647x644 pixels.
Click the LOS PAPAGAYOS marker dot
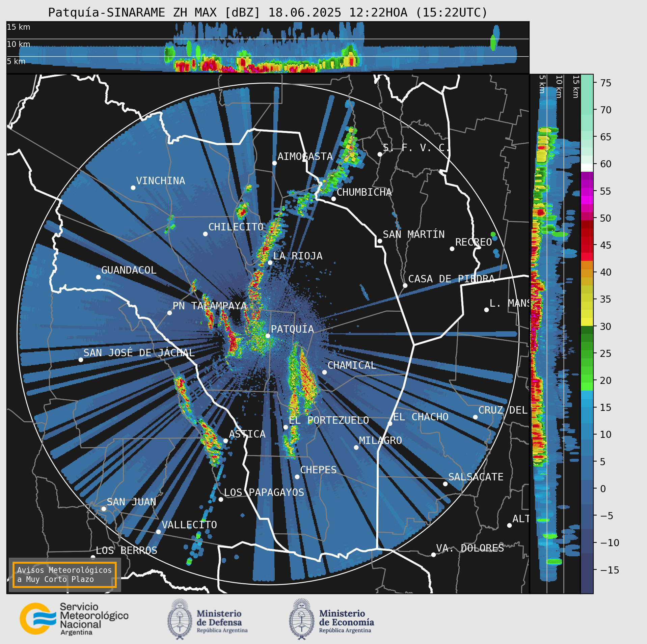[221, 499]
